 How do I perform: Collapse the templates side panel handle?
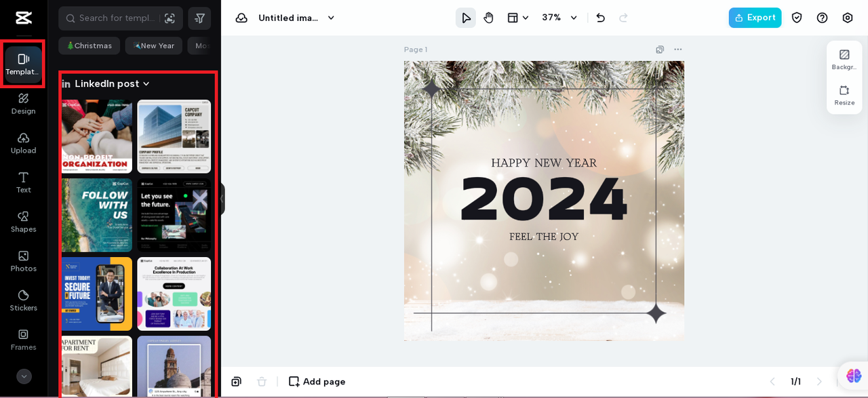(222, 199)
